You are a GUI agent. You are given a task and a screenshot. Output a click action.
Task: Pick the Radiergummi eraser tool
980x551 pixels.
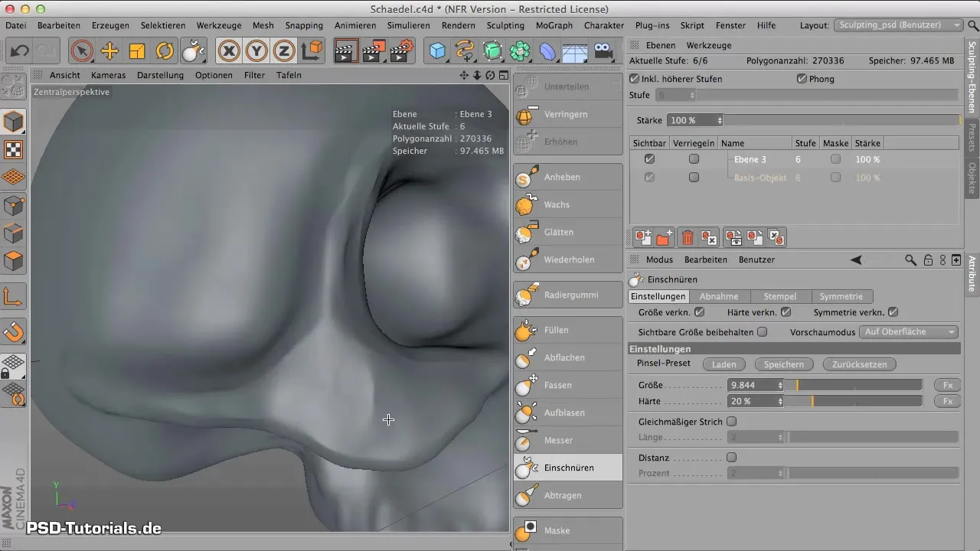(567, 295)
